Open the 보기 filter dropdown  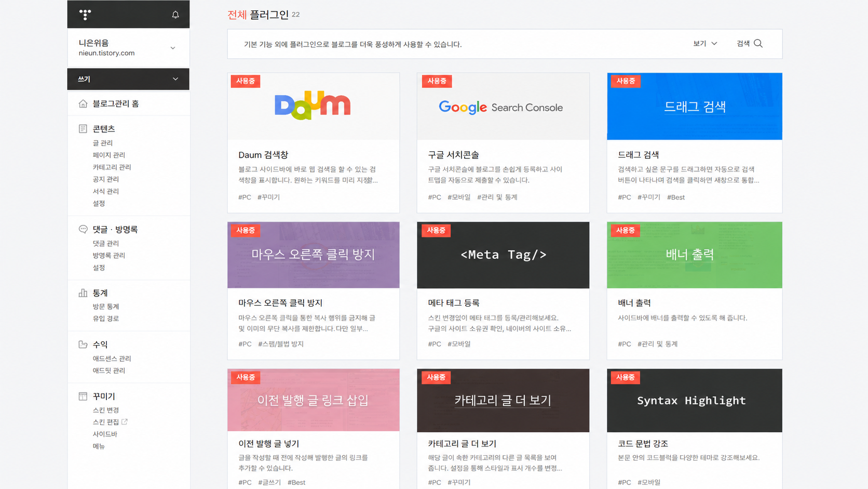705,44
